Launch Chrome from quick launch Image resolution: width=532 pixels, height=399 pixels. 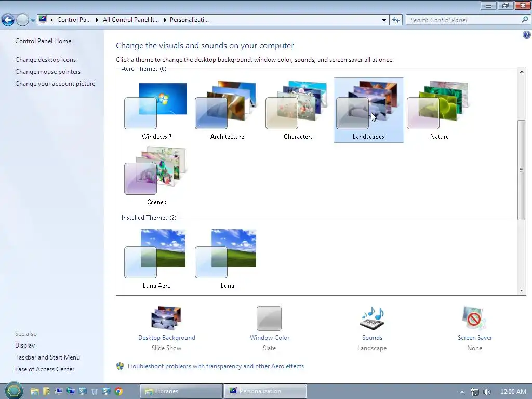pyautogui.click(x=118, y=391)
